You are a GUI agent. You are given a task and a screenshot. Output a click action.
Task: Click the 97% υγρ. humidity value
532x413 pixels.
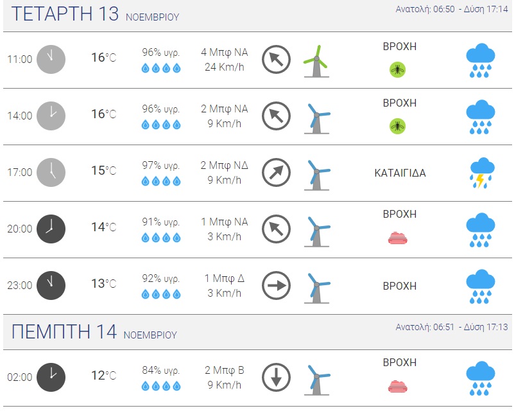pos(160,166)
